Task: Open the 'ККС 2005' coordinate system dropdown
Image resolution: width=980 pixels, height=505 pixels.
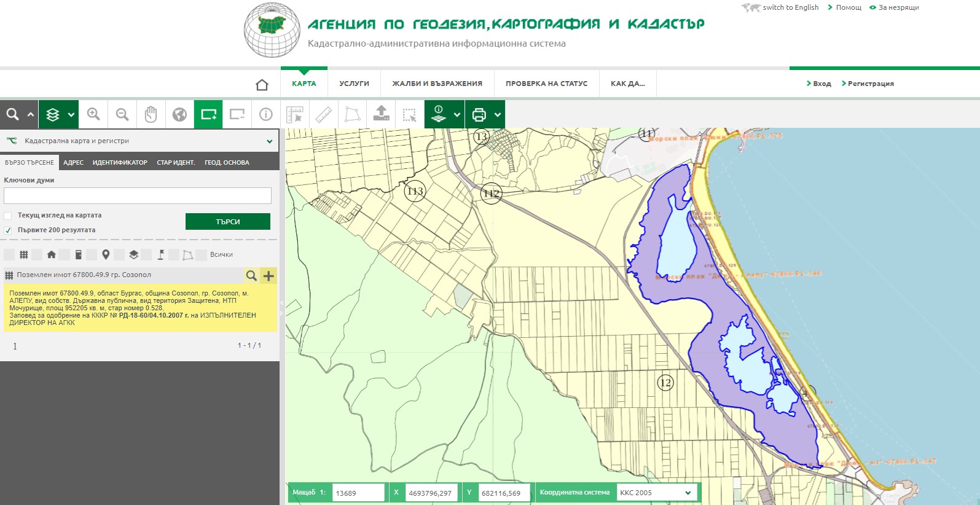Action: (x=656, y=493)
